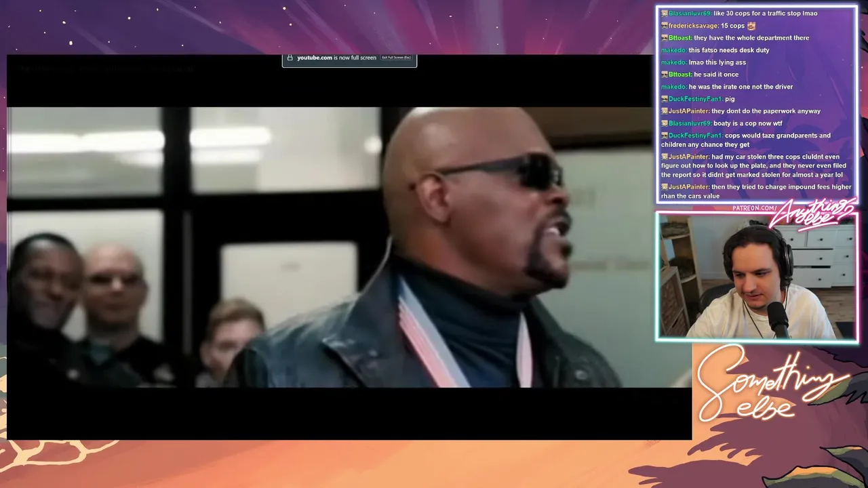Image resolution: width=868 pixels, height=488 pixels.
Task: Select username DuckFestinyFan1 on the 'pig' message
Action: coord(695,99)
